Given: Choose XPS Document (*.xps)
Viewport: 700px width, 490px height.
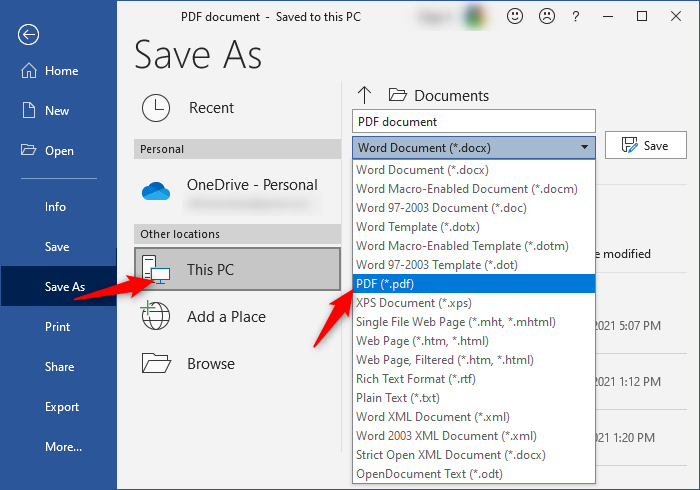Looking at the screenshot, I should pos(474,303).
